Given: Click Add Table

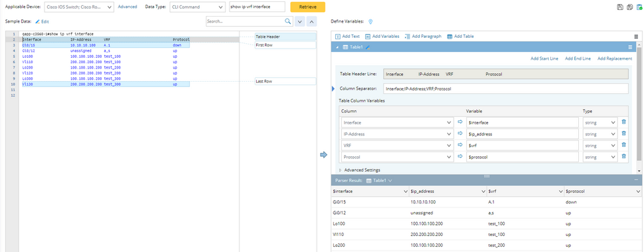Looking at the screenshot, I should 460,36.
